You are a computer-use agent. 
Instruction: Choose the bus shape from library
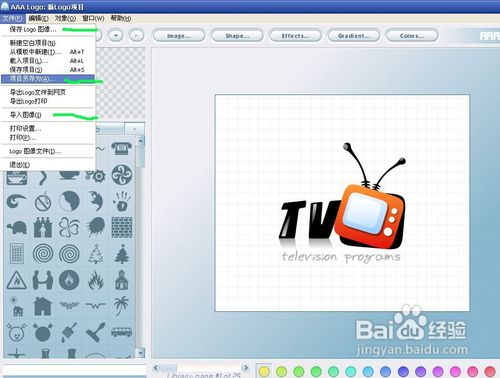[121, 332]
